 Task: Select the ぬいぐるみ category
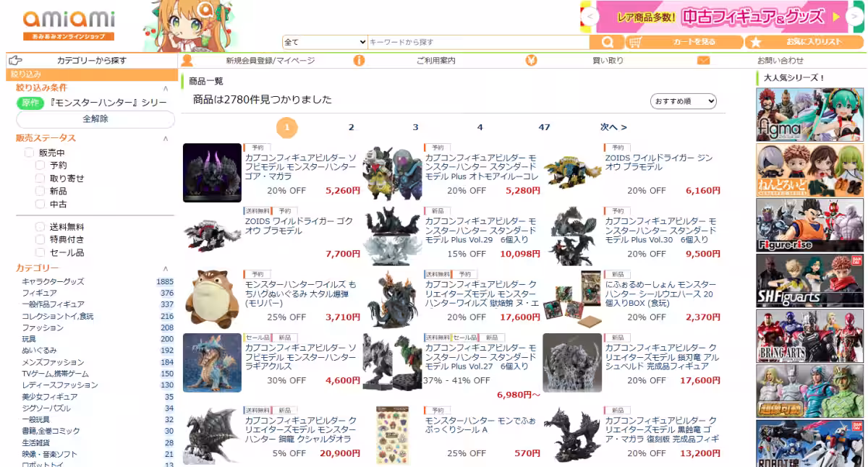tap(39, 350)
